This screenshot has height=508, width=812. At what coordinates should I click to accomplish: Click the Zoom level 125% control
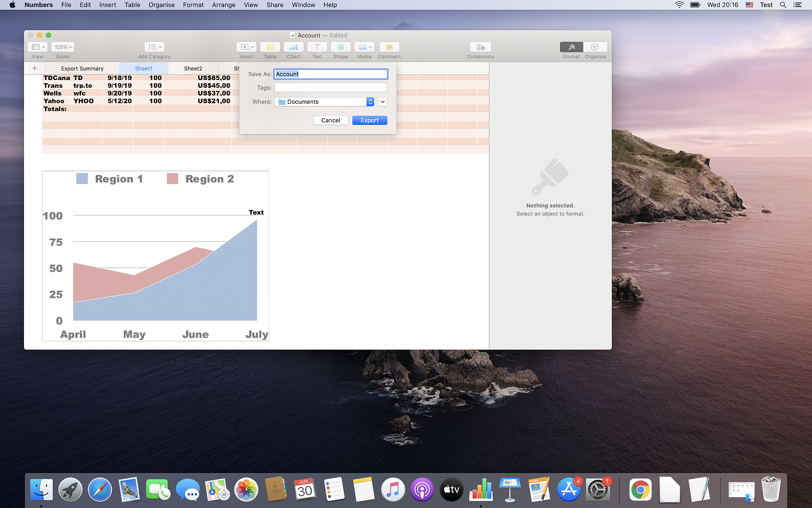tap(63, 47)
